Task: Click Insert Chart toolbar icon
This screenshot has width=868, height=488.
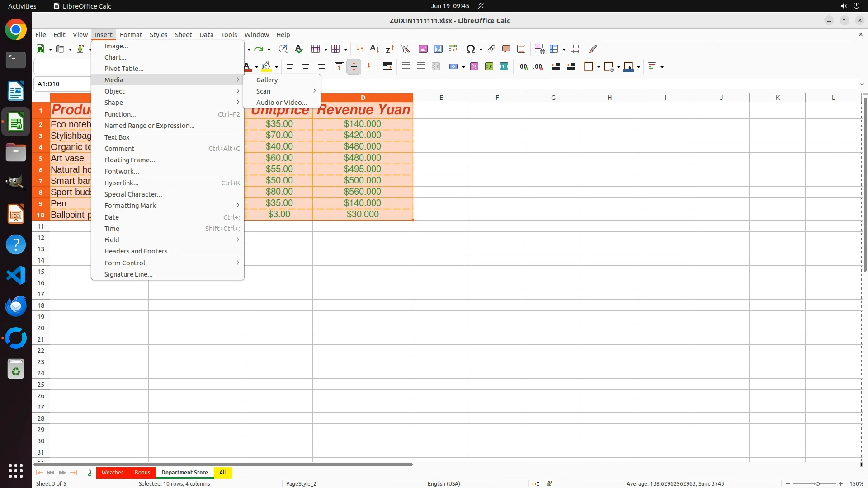Action: point(438,49)
